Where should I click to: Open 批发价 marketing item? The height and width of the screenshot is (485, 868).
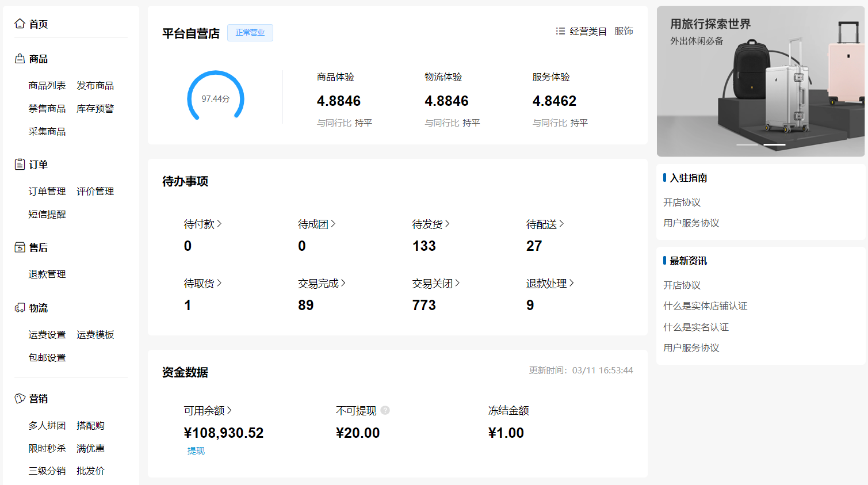90,471
